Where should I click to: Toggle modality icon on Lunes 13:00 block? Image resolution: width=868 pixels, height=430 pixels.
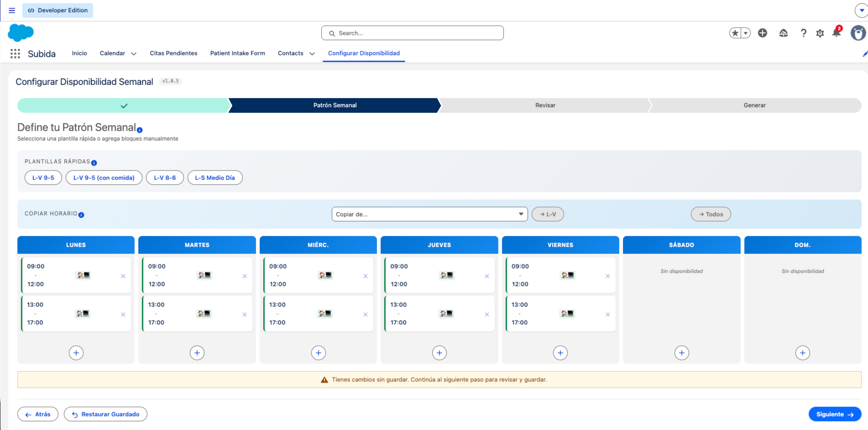click(x=83, y=314)
